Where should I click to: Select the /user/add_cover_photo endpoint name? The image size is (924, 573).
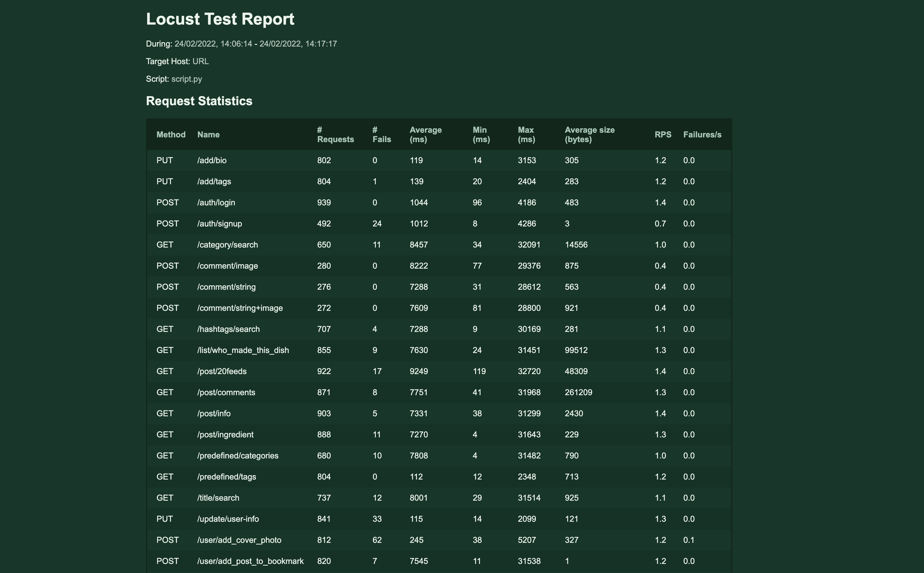(239, 540)
